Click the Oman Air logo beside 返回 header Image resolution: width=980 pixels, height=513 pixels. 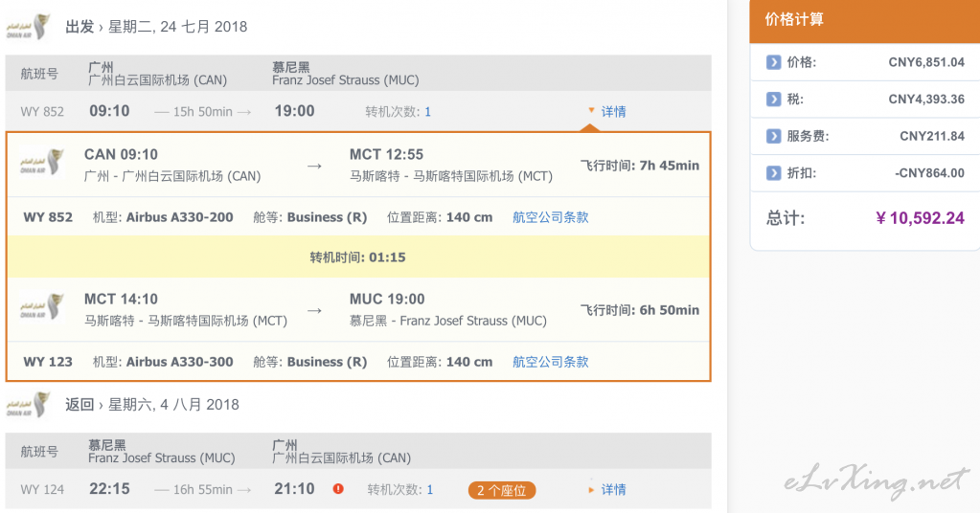28,405
